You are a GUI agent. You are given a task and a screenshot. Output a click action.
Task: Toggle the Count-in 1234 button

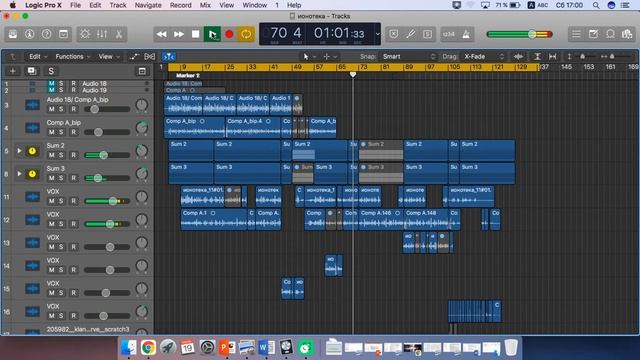[449, 34]
